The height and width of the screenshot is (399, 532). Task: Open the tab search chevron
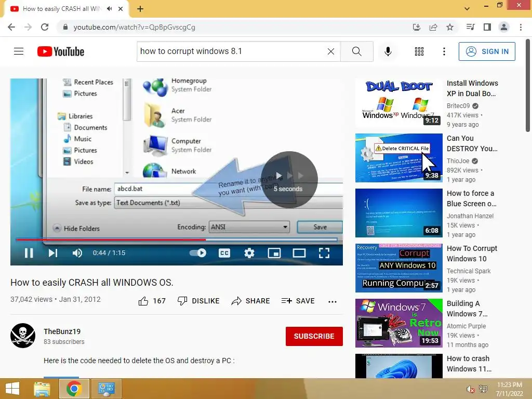click(x=467, y=9)
